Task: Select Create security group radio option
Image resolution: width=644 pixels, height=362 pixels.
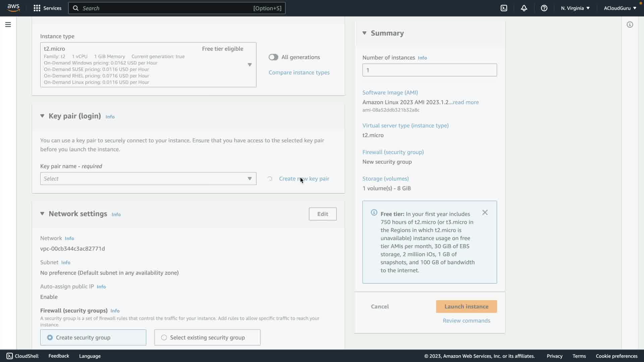Action: [50, 338]
